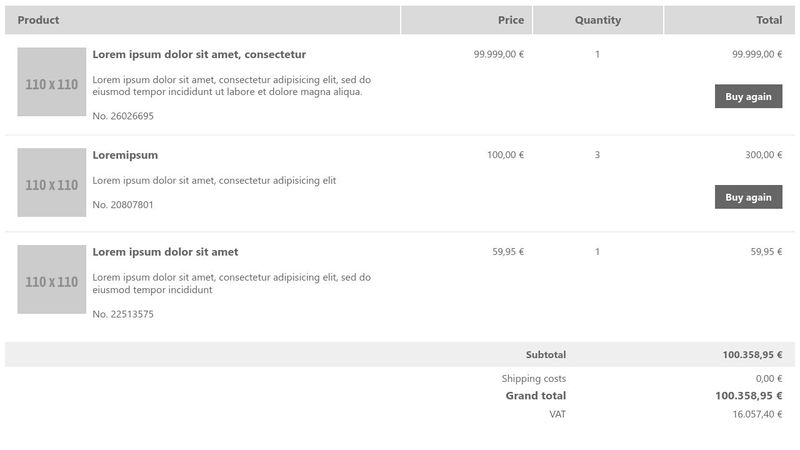Click the VAT amount 16.057,40 €
The height and width of the screenshot is (450, 800).
pyautogui.click(x=757, y=414)
